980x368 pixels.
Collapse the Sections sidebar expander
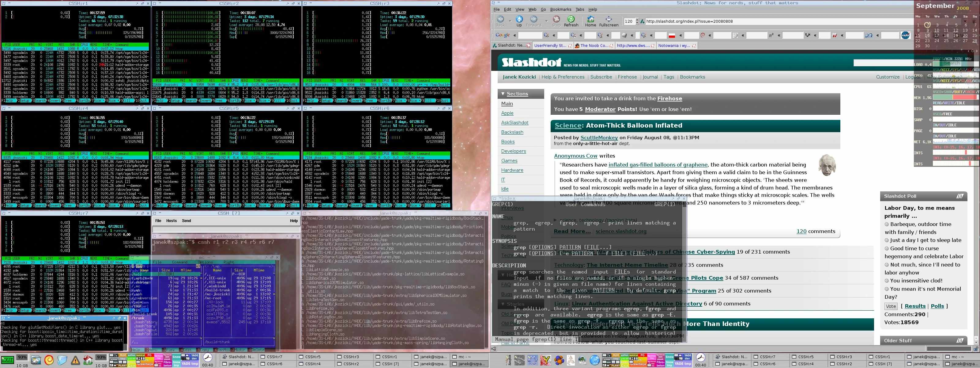click(503, 94)
